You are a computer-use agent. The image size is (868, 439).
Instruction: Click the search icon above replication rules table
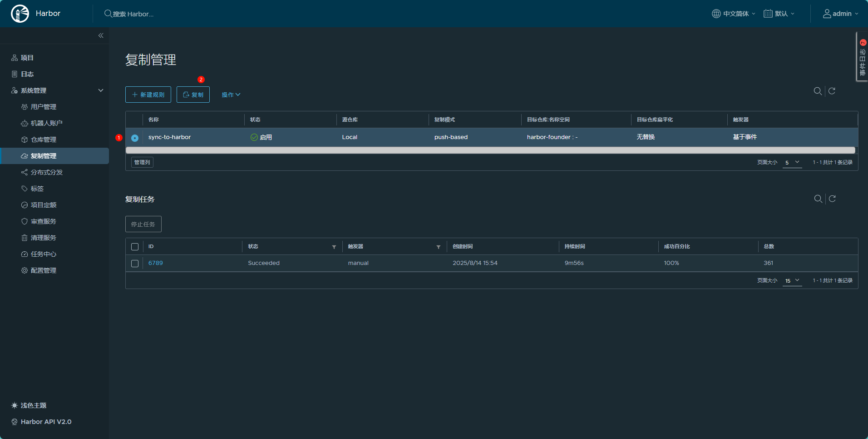click(x=818, y=91)
